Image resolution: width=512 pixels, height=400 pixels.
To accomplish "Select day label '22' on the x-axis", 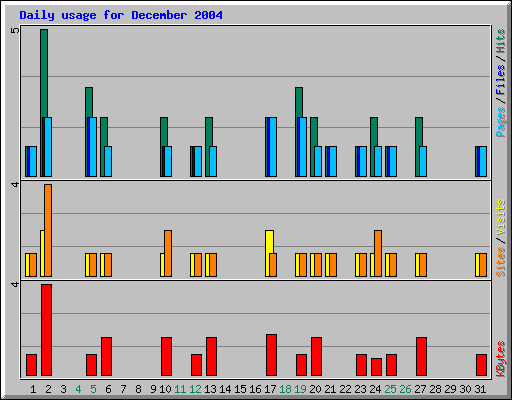I will click(345, 389).
